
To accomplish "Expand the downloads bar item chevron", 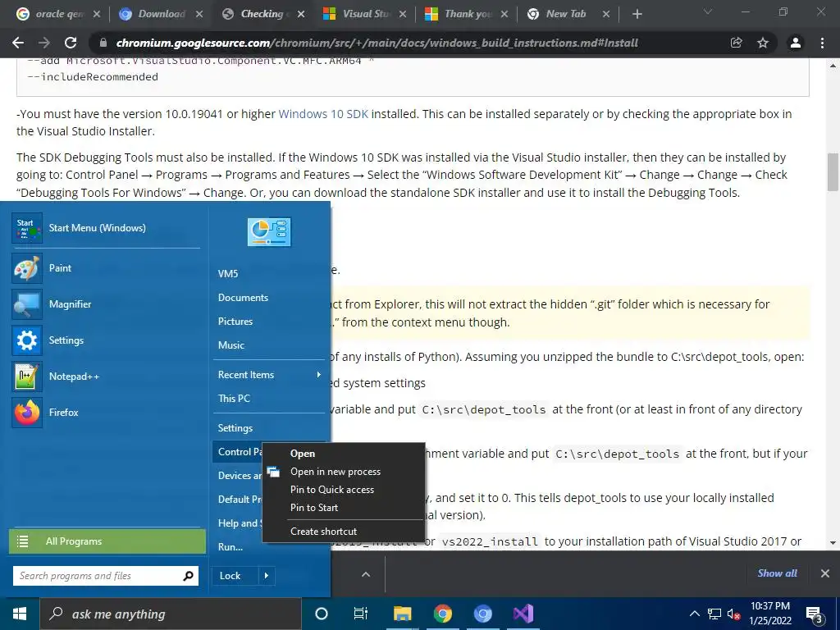I will tap(366, 574).
